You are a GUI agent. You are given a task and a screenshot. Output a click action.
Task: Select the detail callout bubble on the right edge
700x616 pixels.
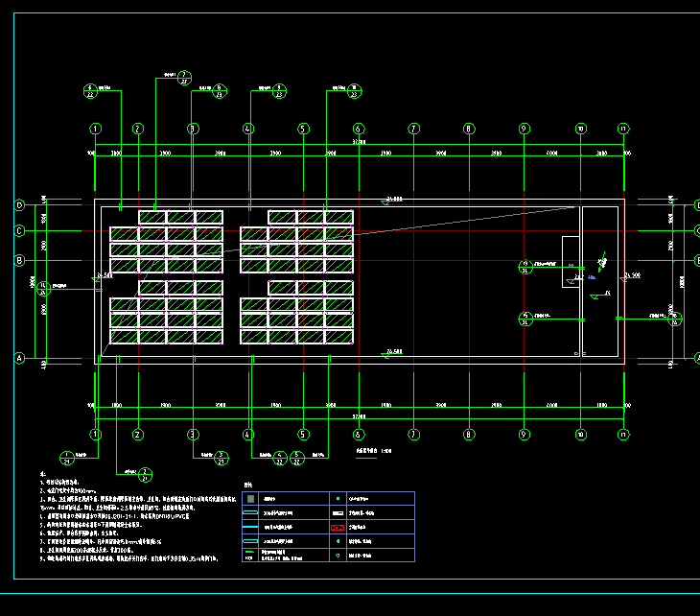(674, 319)
